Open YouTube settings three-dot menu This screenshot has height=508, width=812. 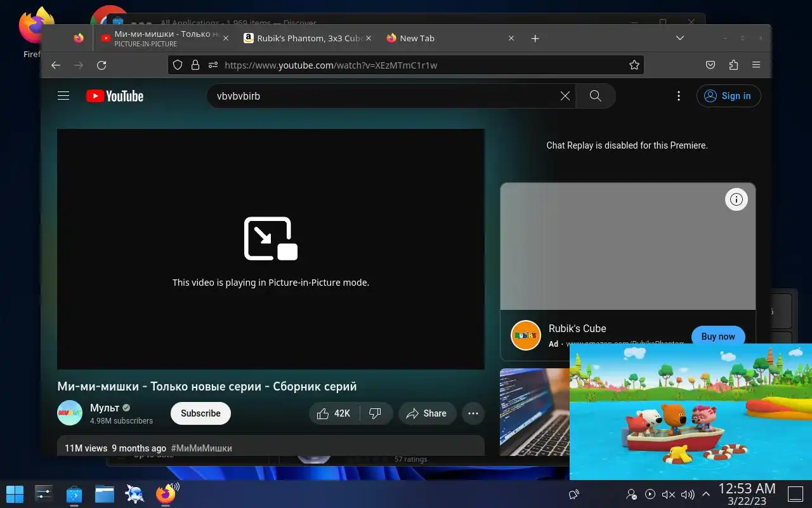point(679,96)
